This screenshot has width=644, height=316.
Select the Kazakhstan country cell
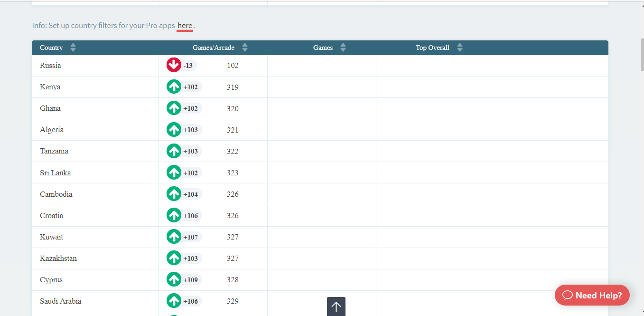pos(95,258)
